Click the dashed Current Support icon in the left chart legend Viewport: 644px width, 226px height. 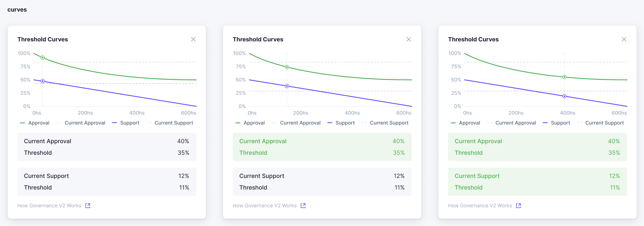click(149, 123)
